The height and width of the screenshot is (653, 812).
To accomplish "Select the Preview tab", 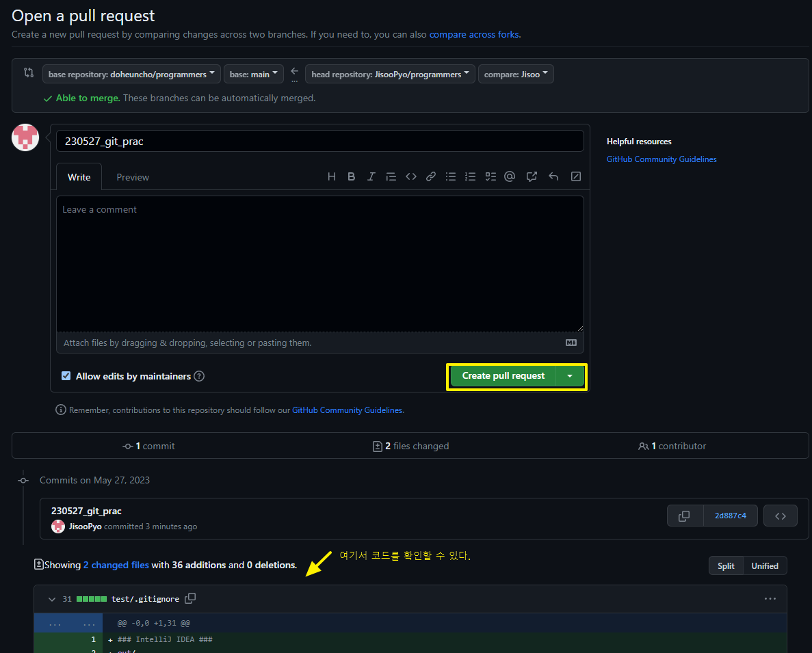I will point(133,178).
